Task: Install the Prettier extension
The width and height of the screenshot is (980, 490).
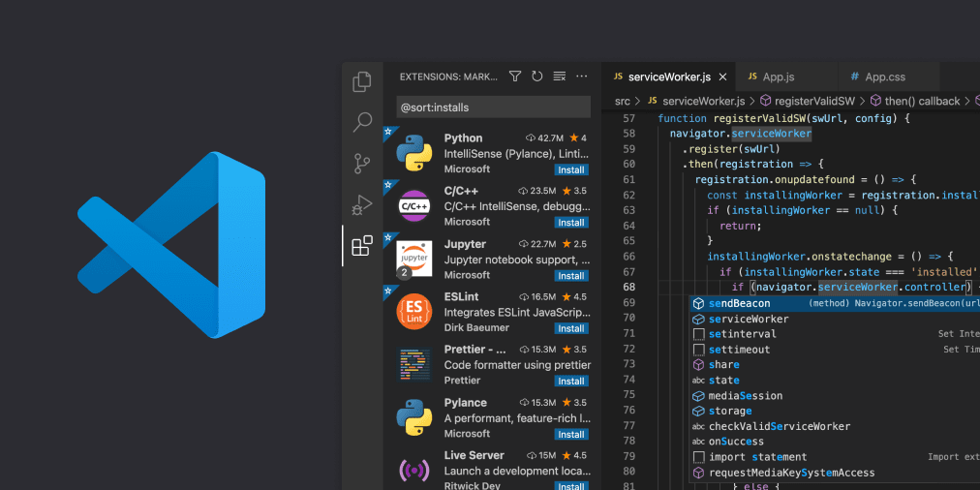Action: click(571, 382)
